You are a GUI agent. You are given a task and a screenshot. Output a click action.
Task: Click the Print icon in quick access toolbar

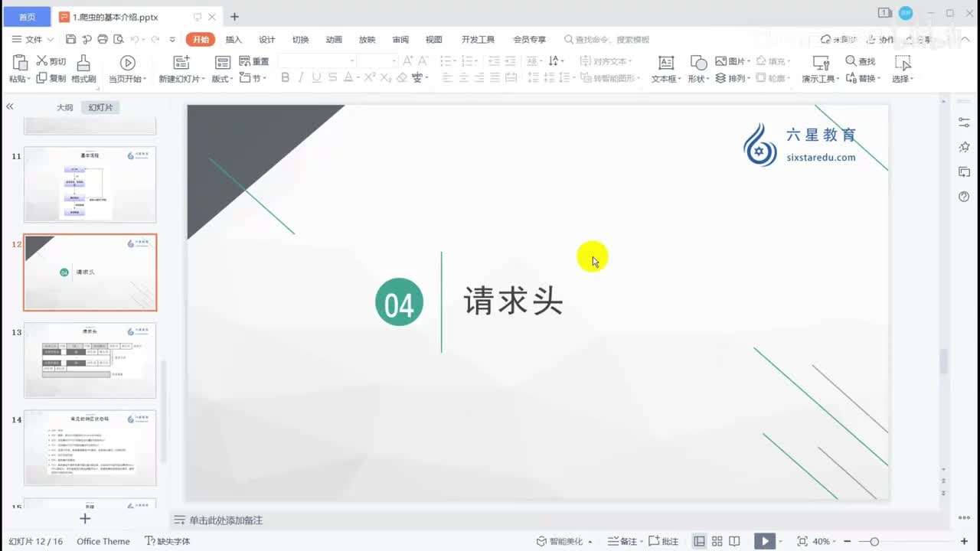(103, 39)
